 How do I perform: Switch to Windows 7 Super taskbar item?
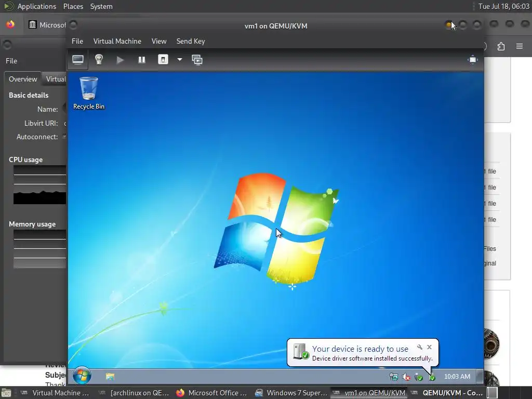(291, 393)
